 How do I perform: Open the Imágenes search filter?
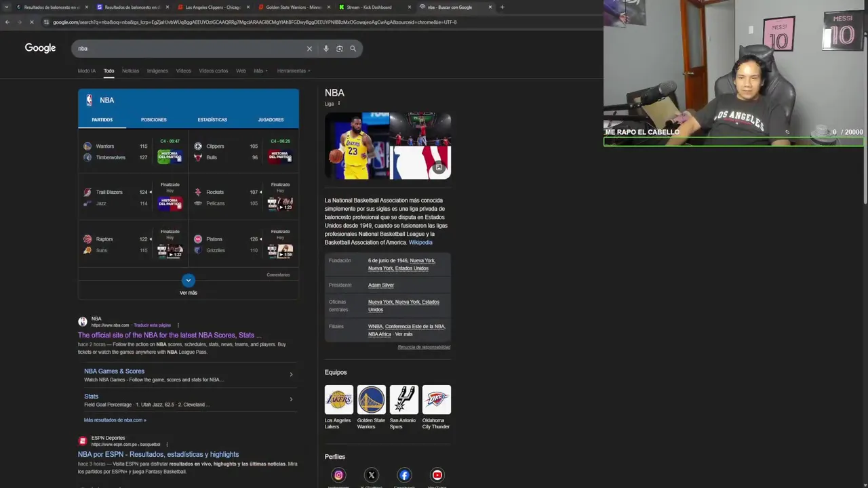pyautogui.click(x=157, y=71)
